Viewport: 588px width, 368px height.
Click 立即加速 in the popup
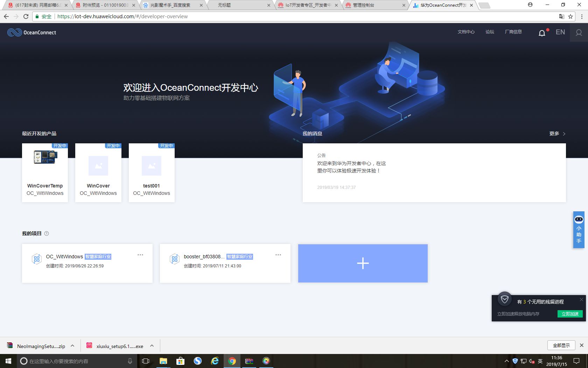point(570,314)
